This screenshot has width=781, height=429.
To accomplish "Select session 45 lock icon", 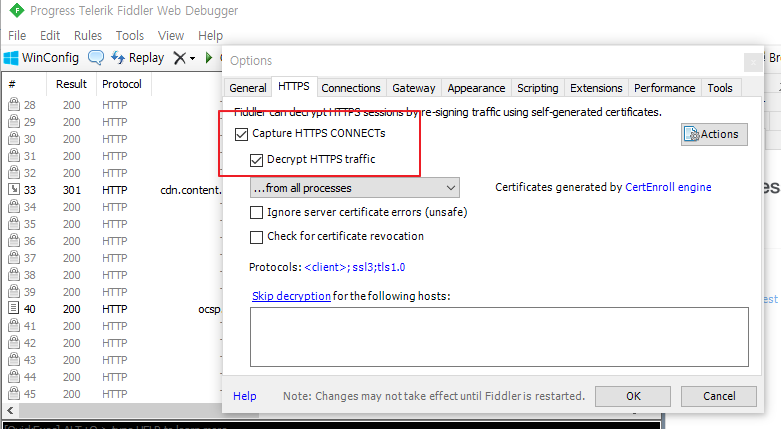I will pos(14,393).
